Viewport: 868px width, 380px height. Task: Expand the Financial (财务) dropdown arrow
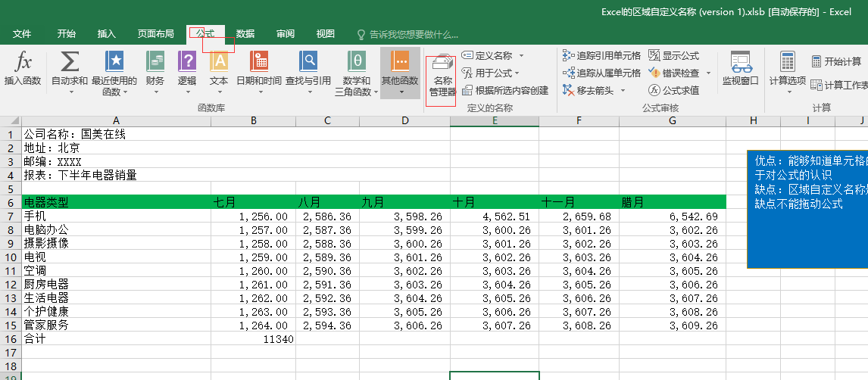155,92
